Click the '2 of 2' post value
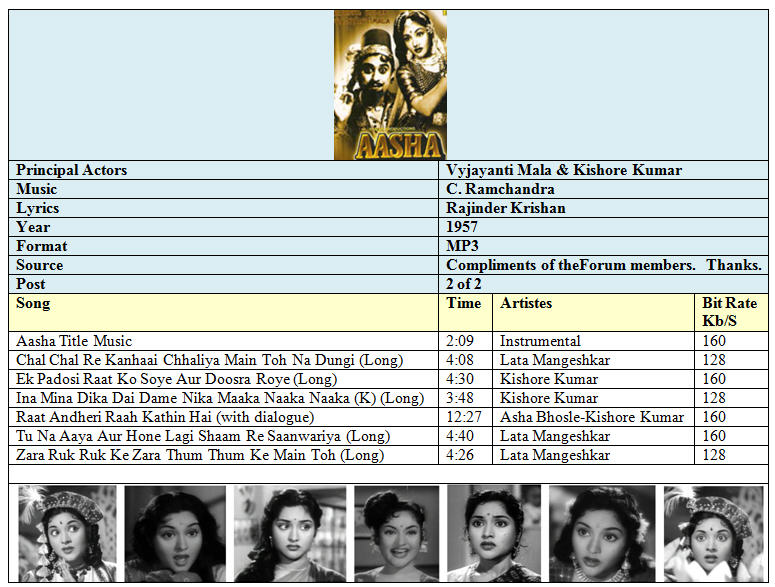 pyautogui.click(x=464, y=284)
